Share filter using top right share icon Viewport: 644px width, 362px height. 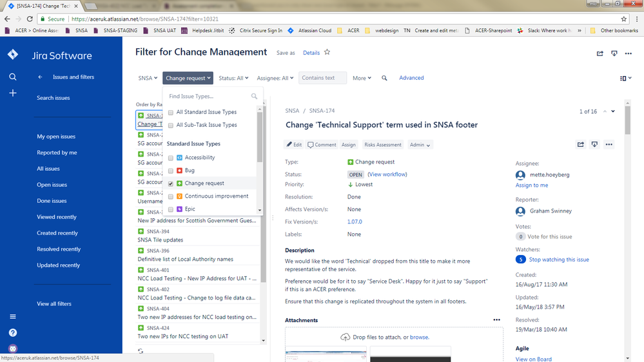(600, 53)
